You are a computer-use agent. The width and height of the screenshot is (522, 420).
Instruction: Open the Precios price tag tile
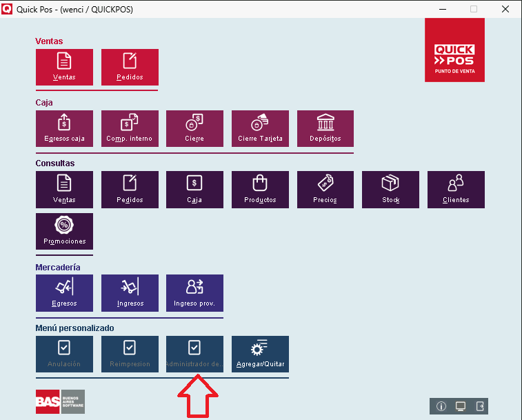point(325,190)
